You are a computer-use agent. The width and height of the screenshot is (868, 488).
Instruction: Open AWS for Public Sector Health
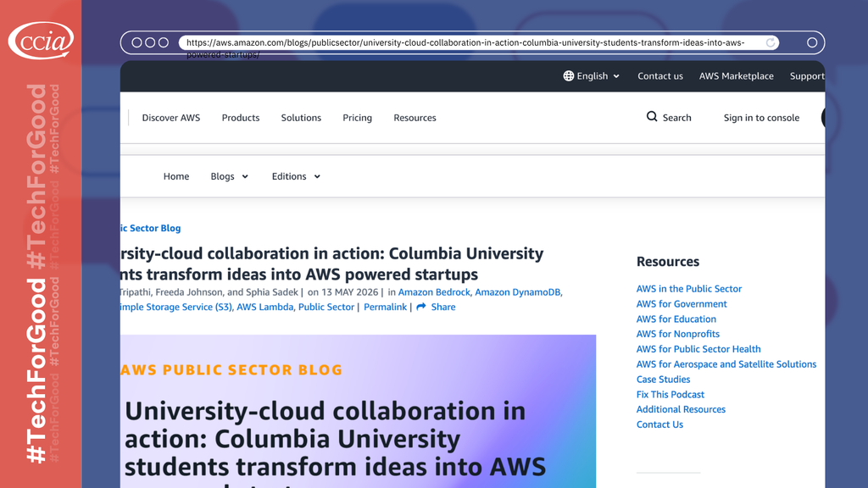click(698, 348)
